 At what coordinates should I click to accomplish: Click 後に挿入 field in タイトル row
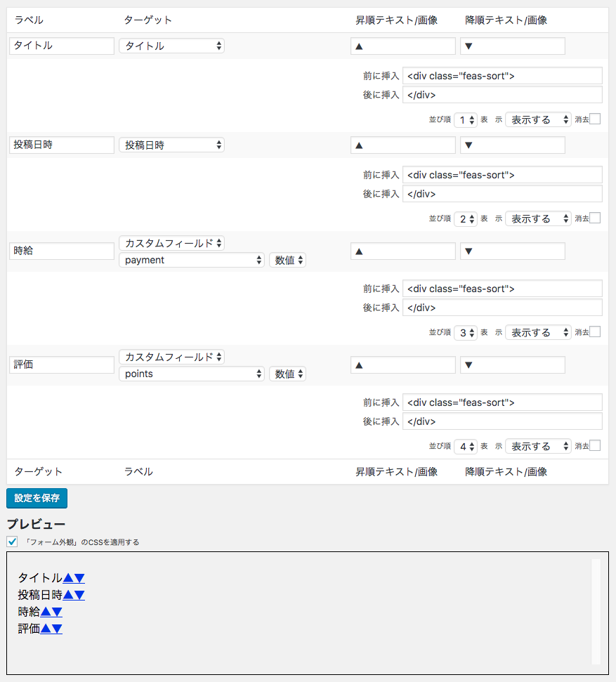[502, 95]
